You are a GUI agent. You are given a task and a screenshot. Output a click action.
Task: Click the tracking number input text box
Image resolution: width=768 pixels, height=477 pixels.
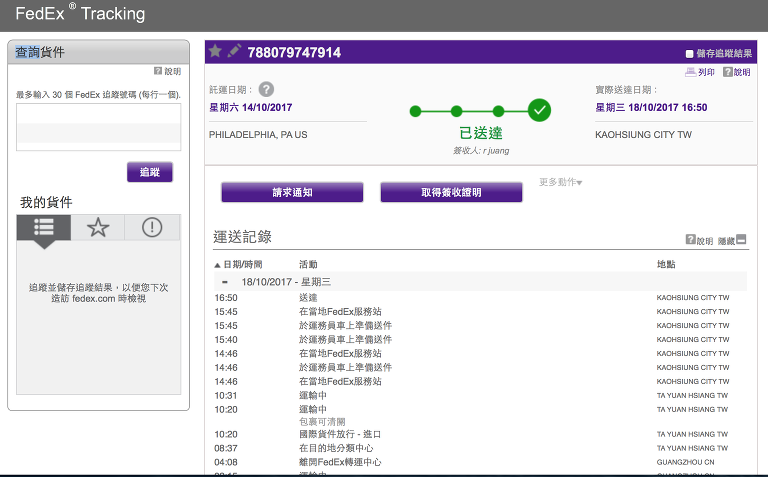tap(98, 126)
